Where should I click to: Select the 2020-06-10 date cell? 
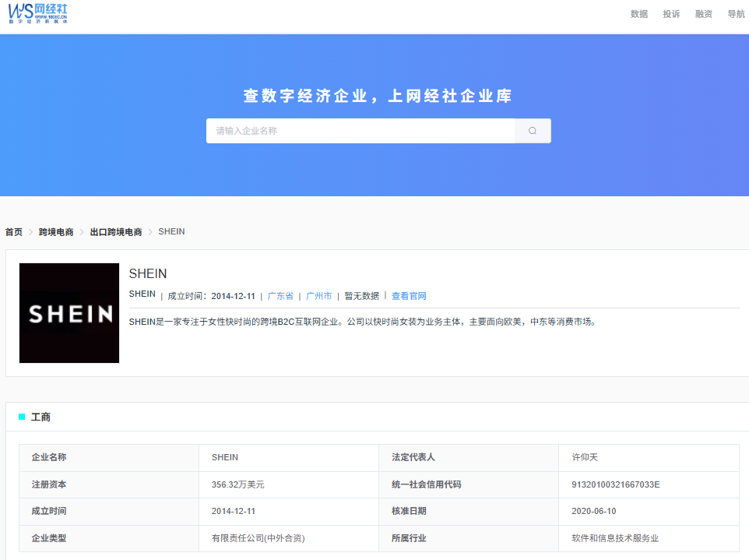tap(649, 512)
